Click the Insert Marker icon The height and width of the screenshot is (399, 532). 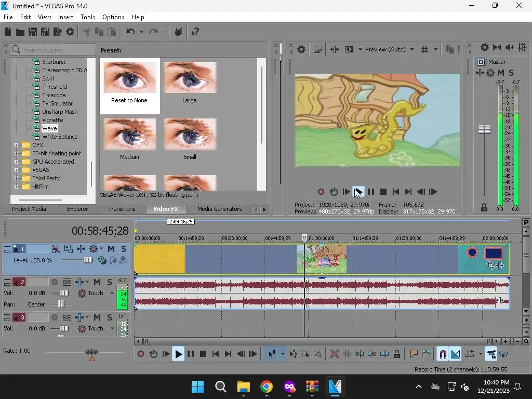click(x=414, y=354)
